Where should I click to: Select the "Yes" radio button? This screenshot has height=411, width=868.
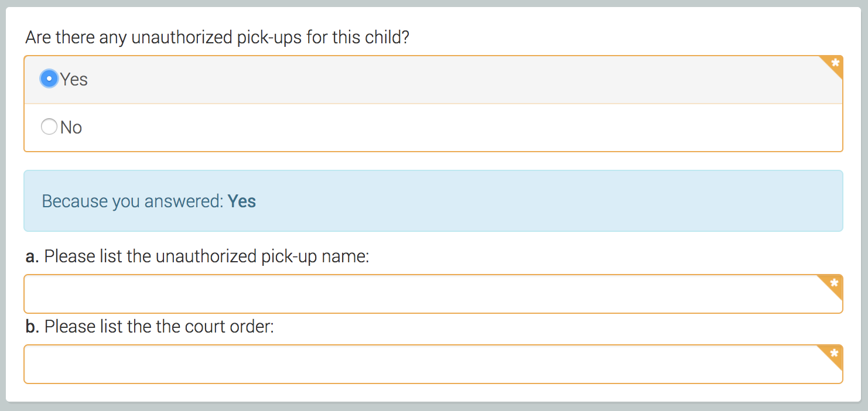coord(49,79)
